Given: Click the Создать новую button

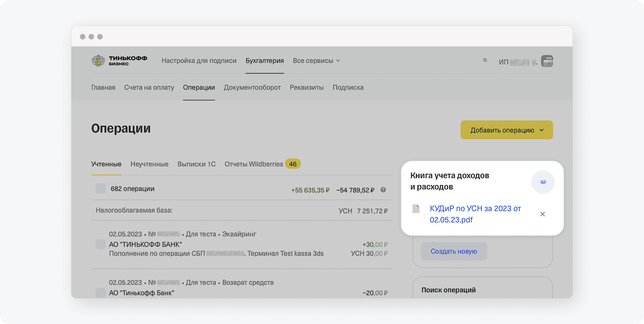Looking at the screenshot, I should pos(454,251).
